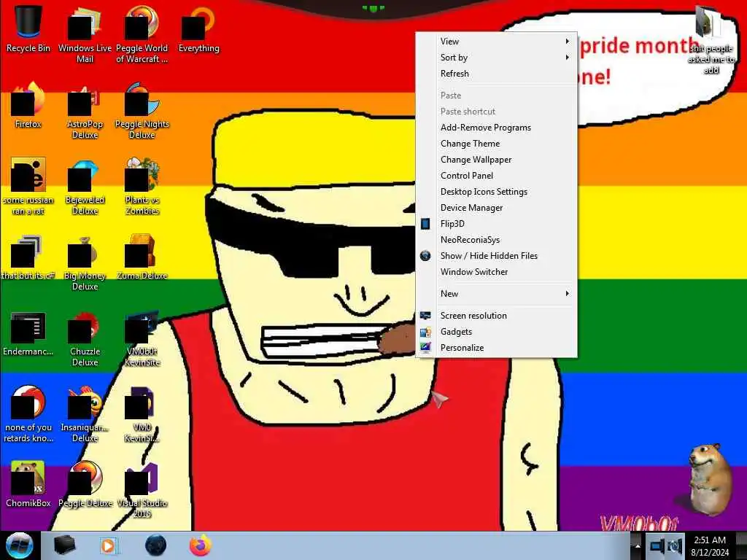Select the Peggle World of Warcraft icon
747x560 pixels.
point(142,34)
